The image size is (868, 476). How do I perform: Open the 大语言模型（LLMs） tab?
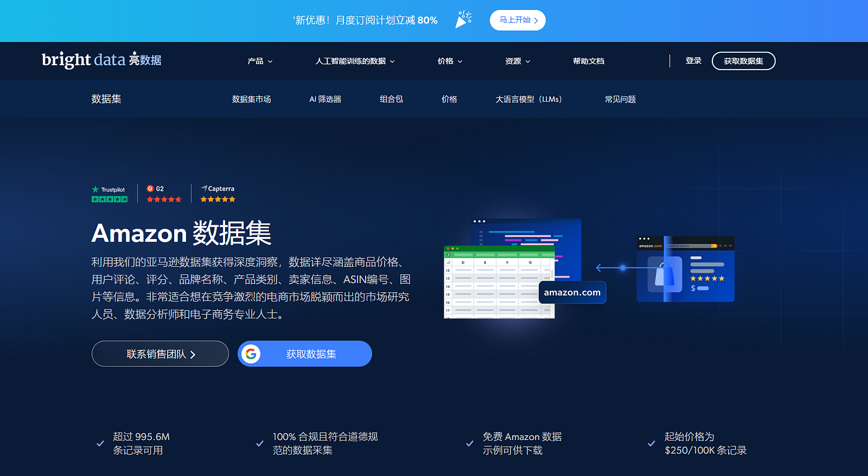pyautogui.click(x=529, y=99)
